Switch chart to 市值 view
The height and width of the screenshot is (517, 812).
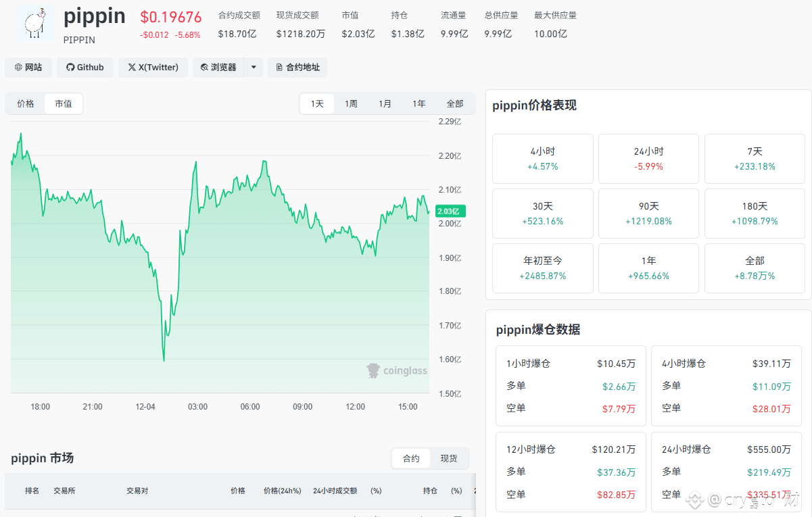[64, 104]
